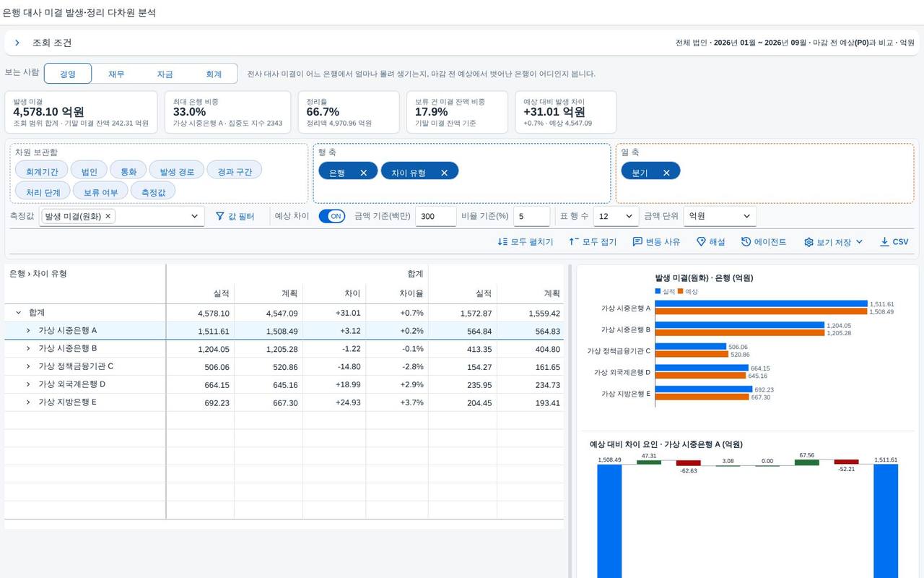Launch the 에이전트 assistant
This screenshot has width=924, height=578.
click(764, 242)
